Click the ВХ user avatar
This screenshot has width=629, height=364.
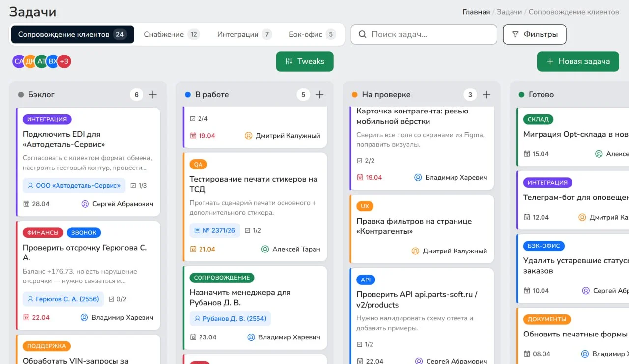click(x=53, y=61)
